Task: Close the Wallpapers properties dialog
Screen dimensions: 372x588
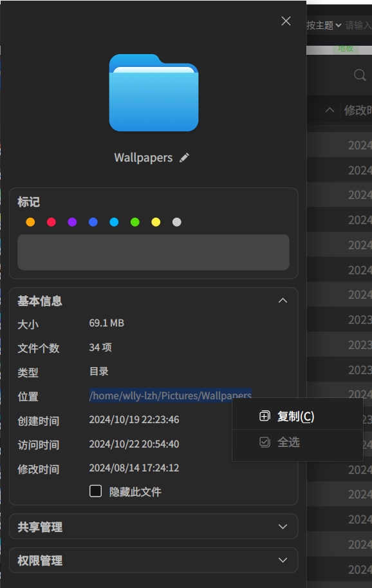Action: (286, 21)
